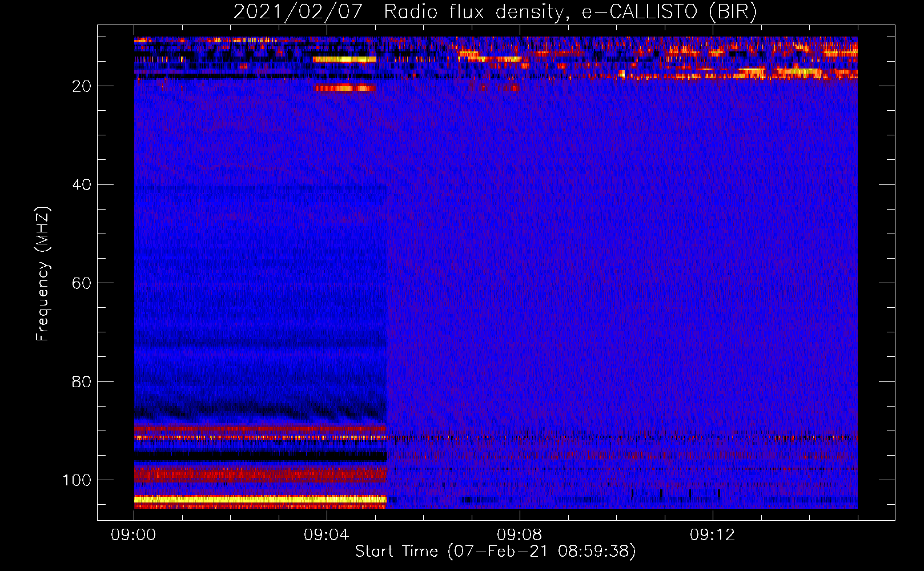The height and width of the screenshot is (571, 924).
Task: Click the black band near 95 MHz
Action: pyautogui.click(x=260, y=456)
